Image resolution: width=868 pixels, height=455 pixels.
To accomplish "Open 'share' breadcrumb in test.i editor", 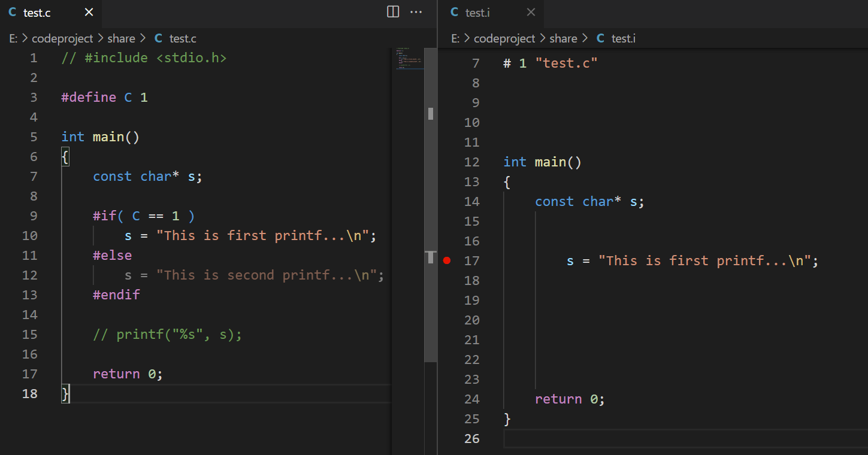I will pyautogui.click(x=563, y=38).
